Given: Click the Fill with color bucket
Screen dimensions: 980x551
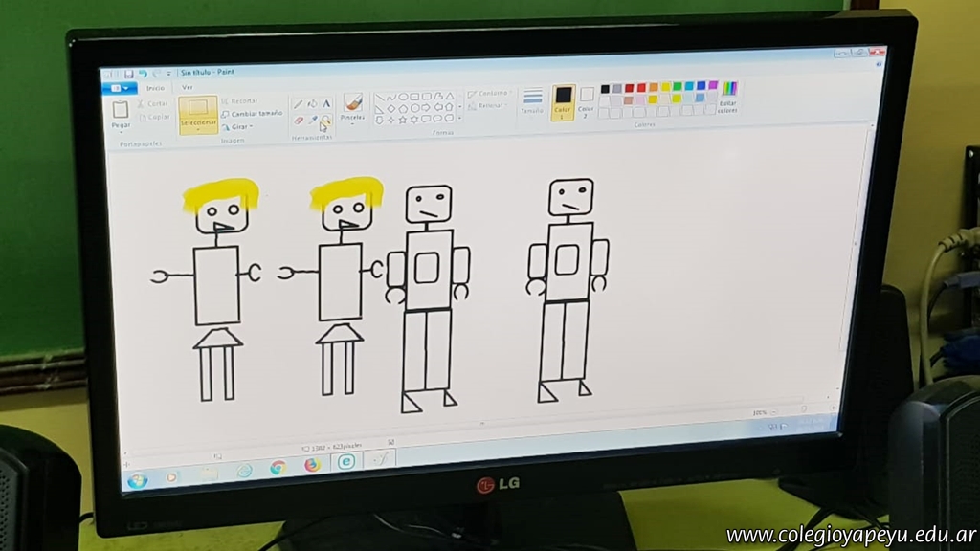Looking at the screenshot, I should (312, 103).
